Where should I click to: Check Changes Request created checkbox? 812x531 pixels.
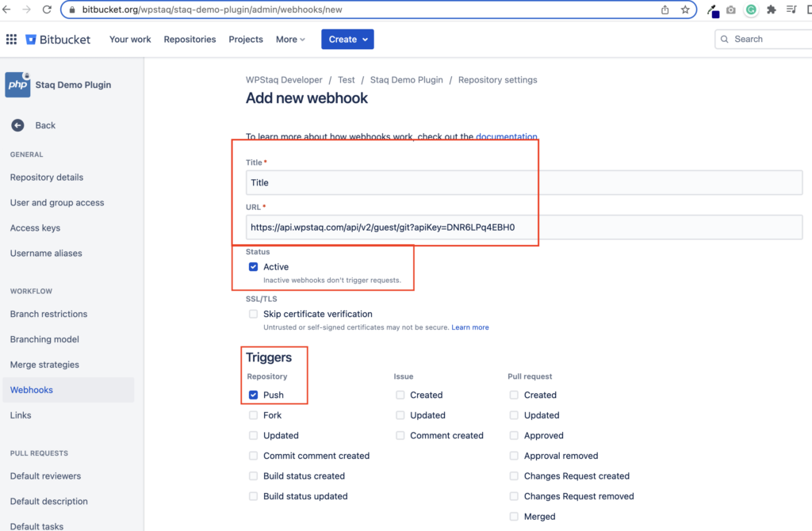(x=514, y=476)
